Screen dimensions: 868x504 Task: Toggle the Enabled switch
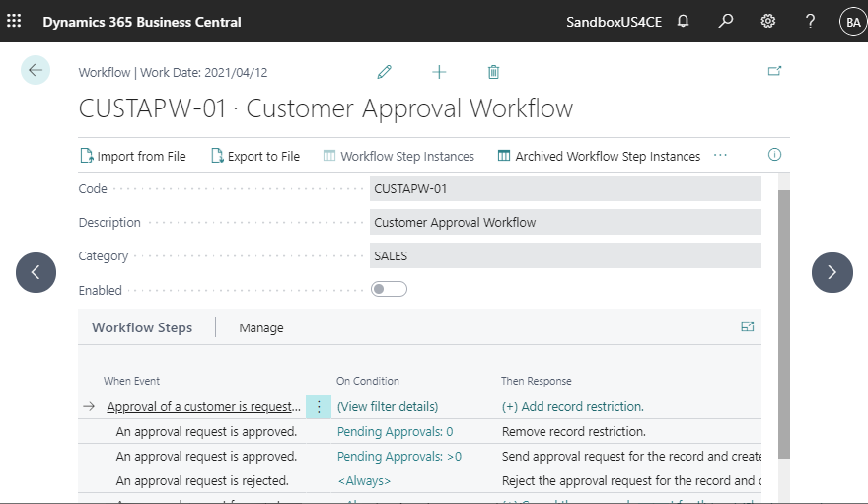[x=390, y=289]
